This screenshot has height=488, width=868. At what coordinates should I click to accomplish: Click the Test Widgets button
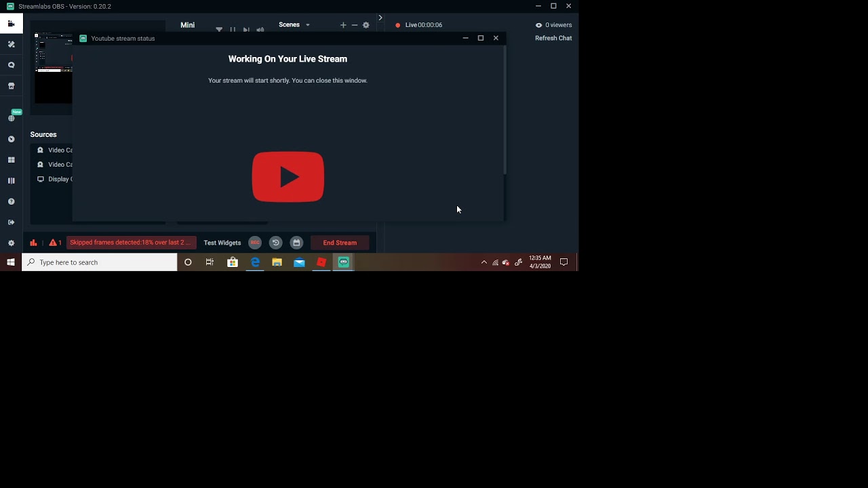pyautogui.click(x=222, y=243)
